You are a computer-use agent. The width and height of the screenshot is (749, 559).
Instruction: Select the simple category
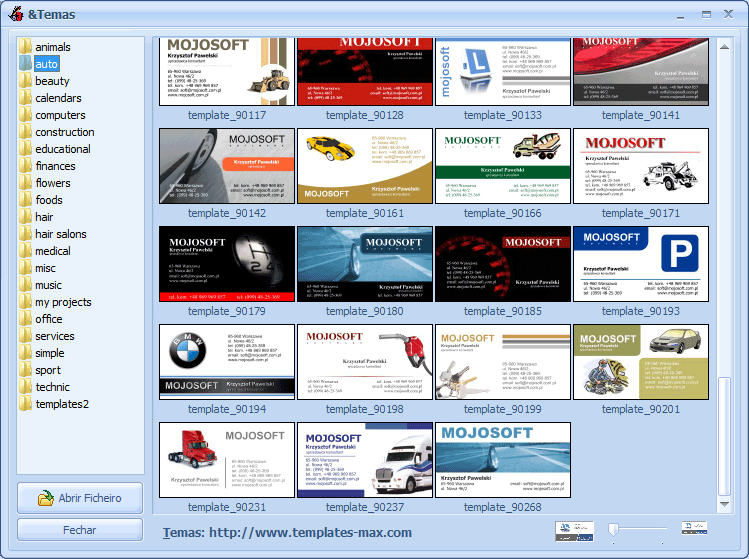(x=50, y=353)
